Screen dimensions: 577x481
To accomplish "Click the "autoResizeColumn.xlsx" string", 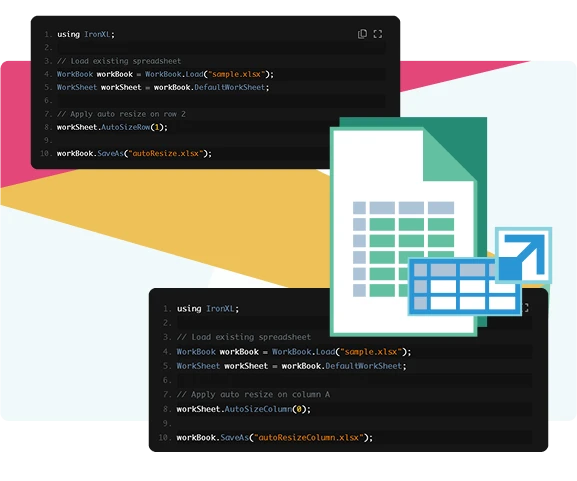I will click(308, 438).
